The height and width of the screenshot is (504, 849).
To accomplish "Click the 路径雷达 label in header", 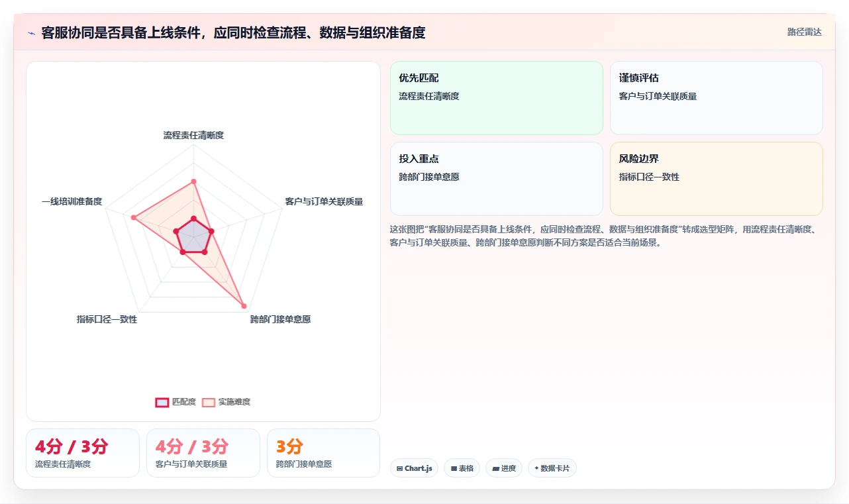I will click(804, 32).
